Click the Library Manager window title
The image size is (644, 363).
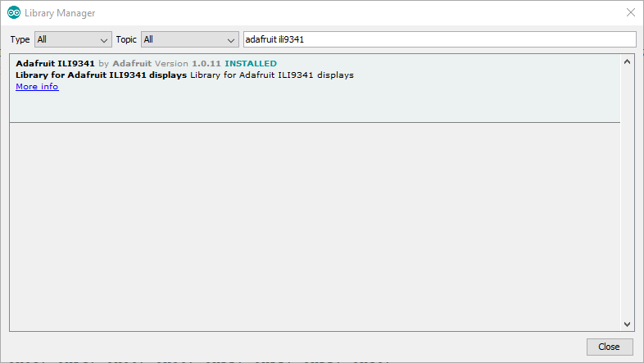(x=60, y=13)
